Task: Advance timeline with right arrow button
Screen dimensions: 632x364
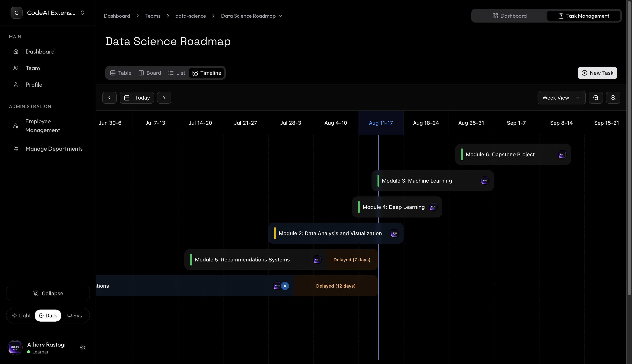Action: (164, 98)
